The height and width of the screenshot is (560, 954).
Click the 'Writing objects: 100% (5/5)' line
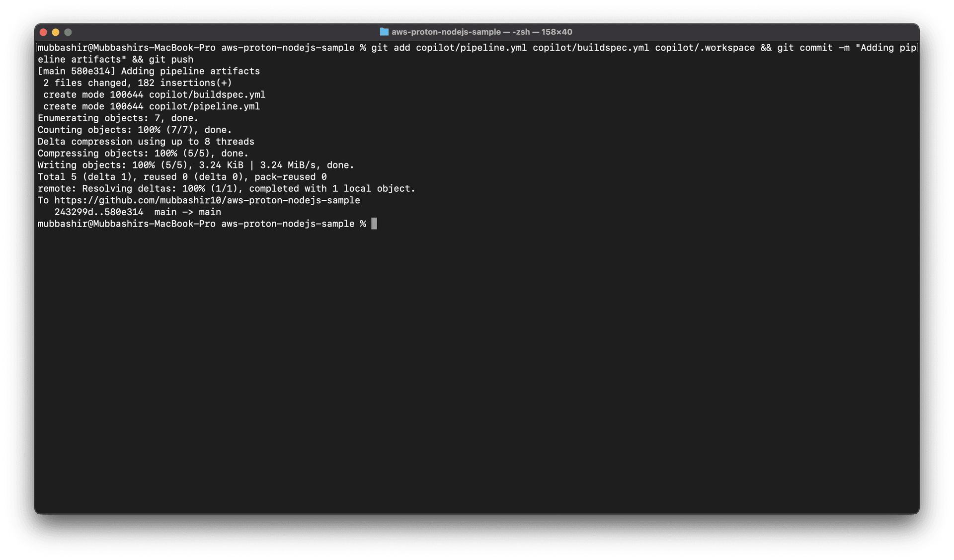(x=196, y=165)
